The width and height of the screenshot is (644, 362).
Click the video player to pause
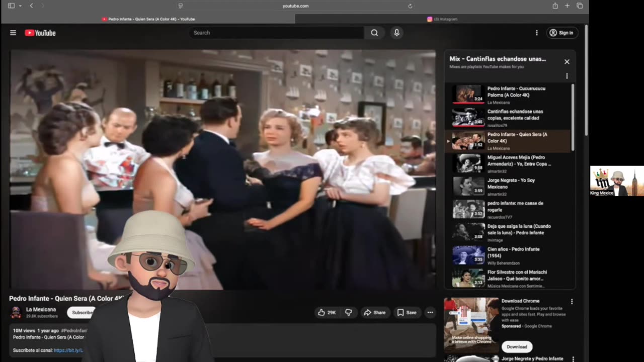pyautogui.click(x=222, y=169)
